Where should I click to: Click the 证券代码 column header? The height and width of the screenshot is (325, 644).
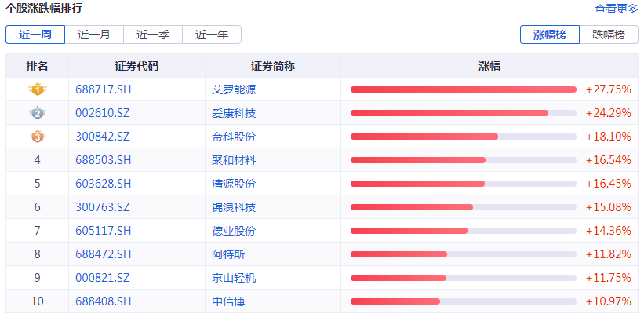pyautogui.click(x=136, y=66)
